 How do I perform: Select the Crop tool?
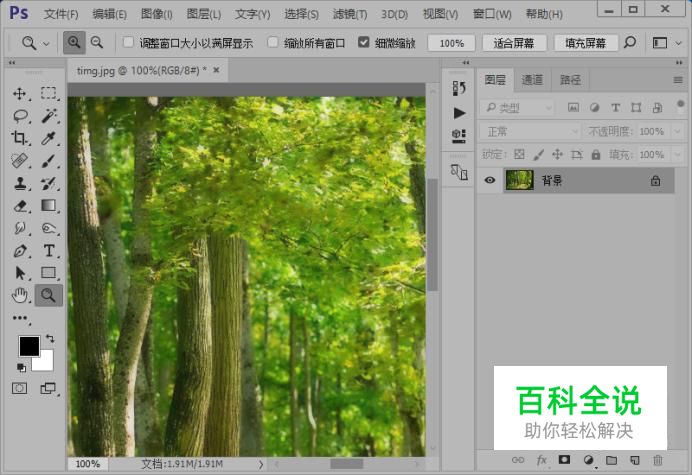(19, 138)
